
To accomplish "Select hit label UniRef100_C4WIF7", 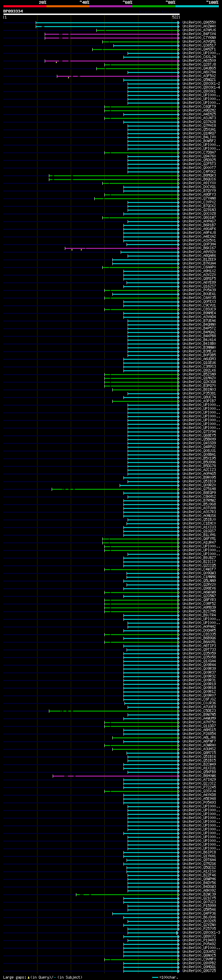I will tap(199, 569).
